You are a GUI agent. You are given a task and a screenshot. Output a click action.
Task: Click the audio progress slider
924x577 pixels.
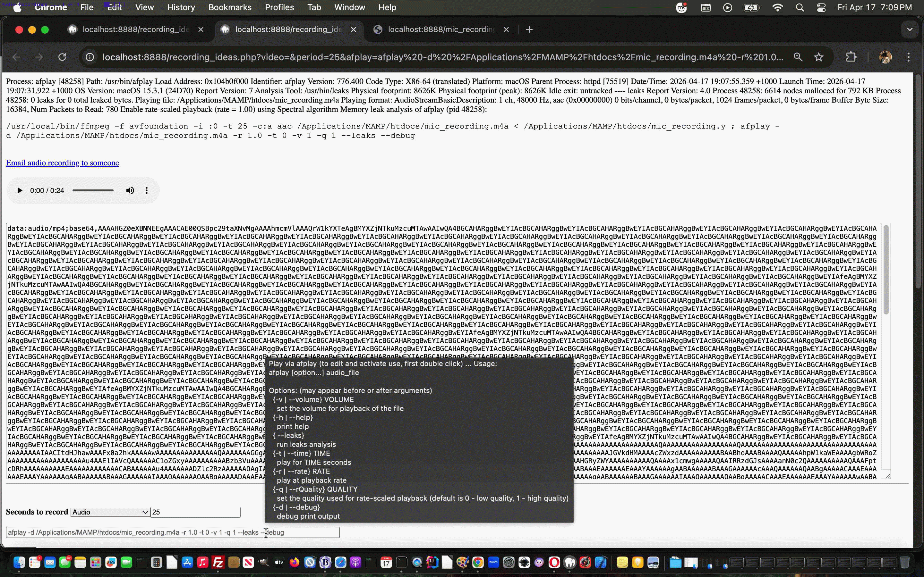point(93,190)
